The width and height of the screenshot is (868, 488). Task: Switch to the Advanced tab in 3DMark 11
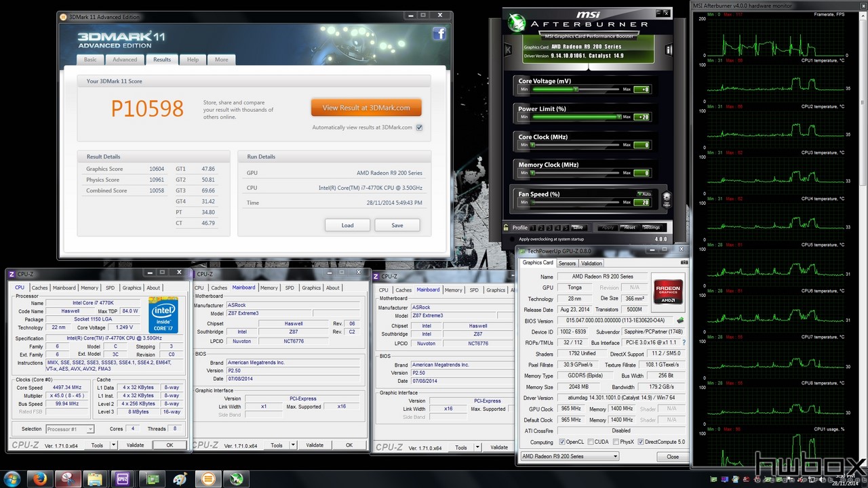tap(125, 60)
